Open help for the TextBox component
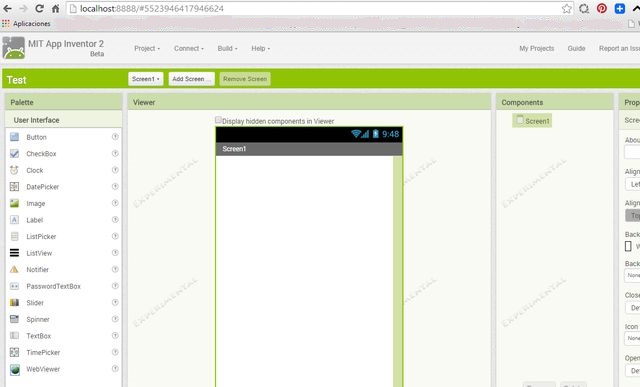Image resolution: width=640 pixels, height=387 pixels. [x=115, y=335]
